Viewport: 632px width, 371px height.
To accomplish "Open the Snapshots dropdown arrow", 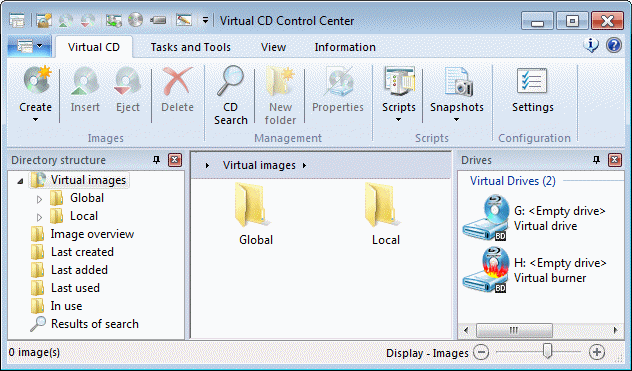I will [x=457, y=119].
